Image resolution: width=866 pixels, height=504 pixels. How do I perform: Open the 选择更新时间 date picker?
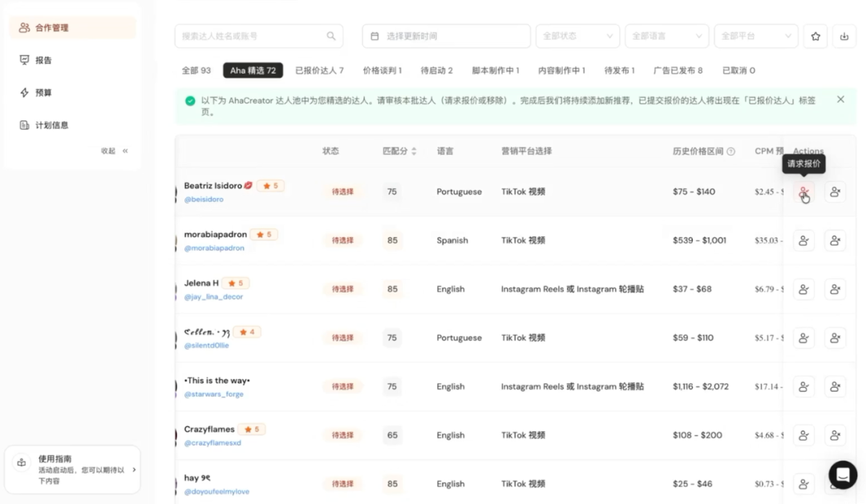point(447,36)
